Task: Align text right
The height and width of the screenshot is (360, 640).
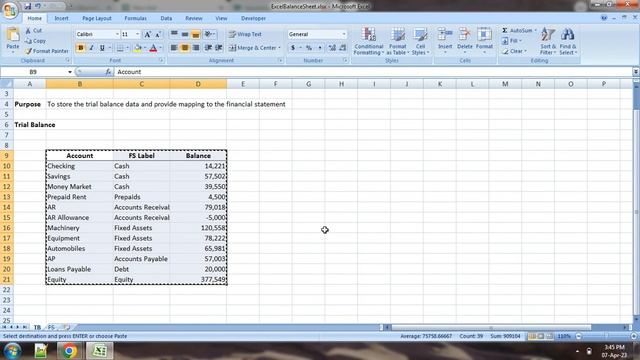Action: (x=196, y=48)
